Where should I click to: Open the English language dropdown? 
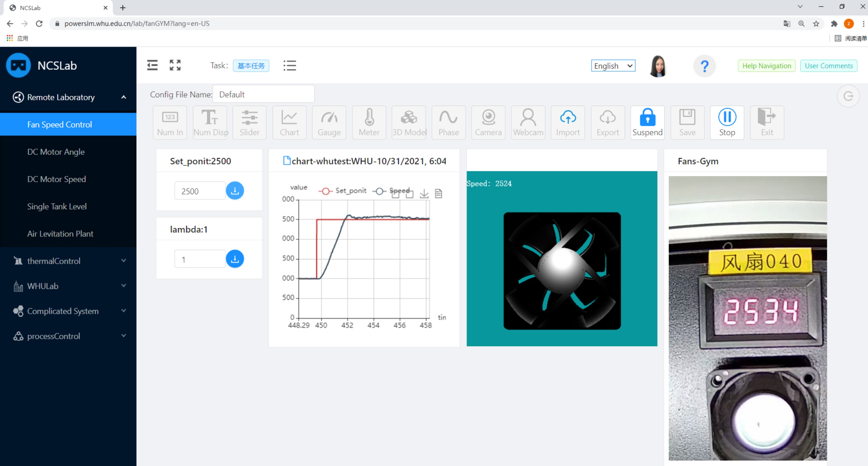click(613, 66)
